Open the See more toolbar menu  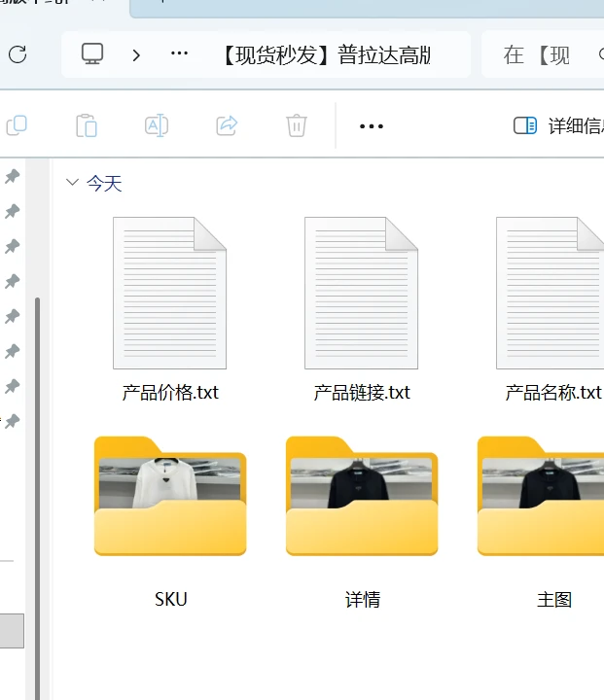[x=372, y=126]
